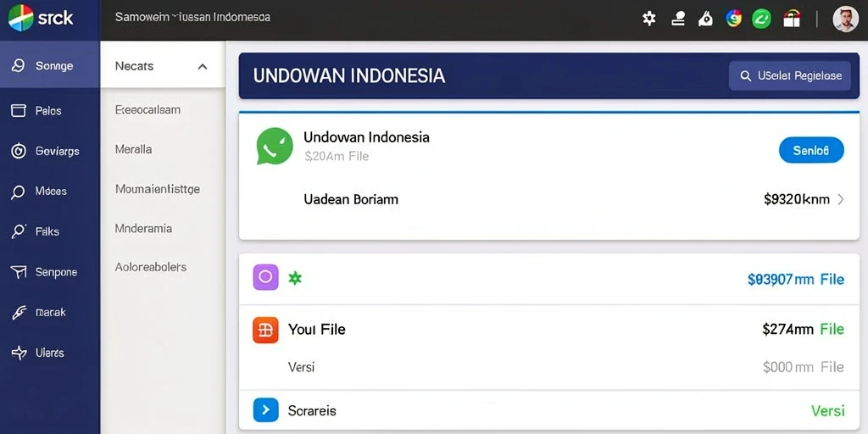868x434 pixels.
Task: Click the stamp icon in top bar
Action: pyautogui.click(x=677, y=19)
